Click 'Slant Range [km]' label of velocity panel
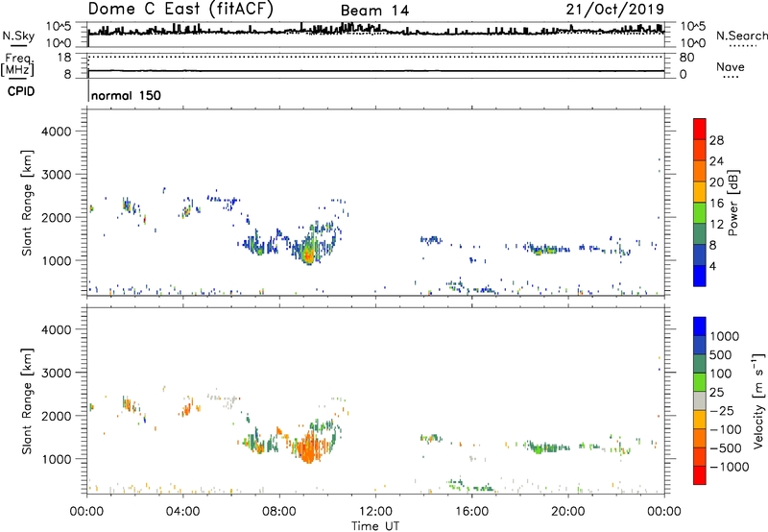This screenshot has width=768, height=532. click(x=27, y=401)
